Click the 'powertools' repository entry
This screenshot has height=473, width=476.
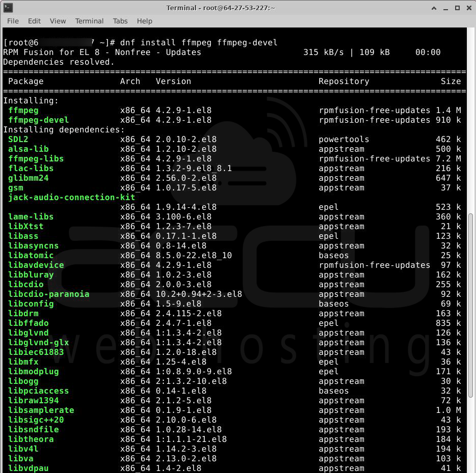(x=344, y=140)
